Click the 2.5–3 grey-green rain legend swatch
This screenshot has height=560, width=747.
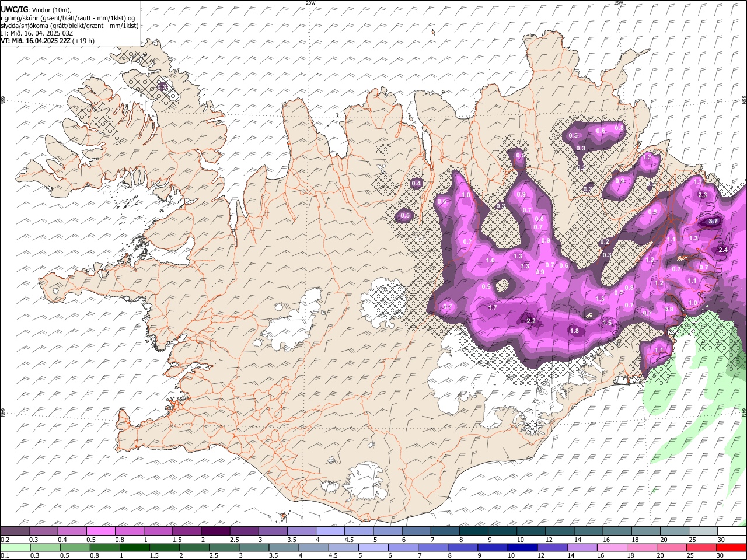coord(225,547)
